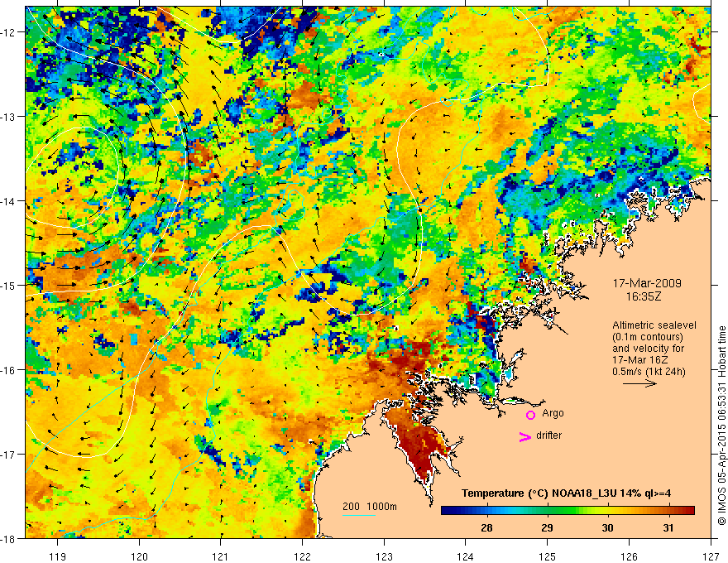Click the 'Altimetric sealevel' legend line
This screenshot has height=563, width=728.
[x=654, y=325]
